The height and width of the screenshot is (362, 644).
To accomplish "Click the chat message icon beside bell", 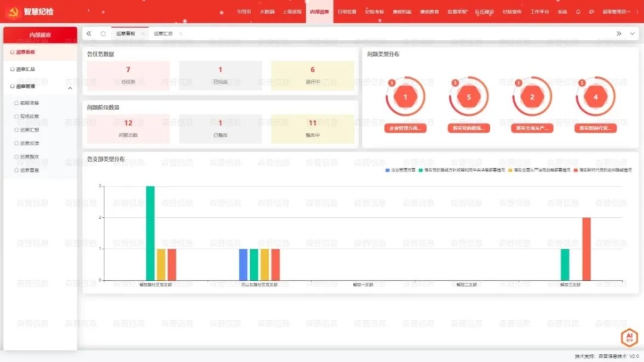I will click(x=591, y=12).
